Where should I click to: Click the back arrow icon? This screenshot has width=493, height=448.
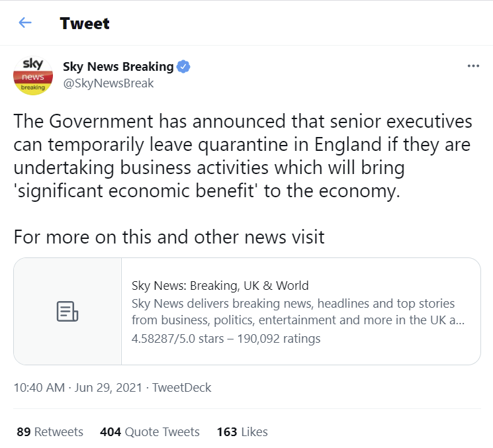25,23
